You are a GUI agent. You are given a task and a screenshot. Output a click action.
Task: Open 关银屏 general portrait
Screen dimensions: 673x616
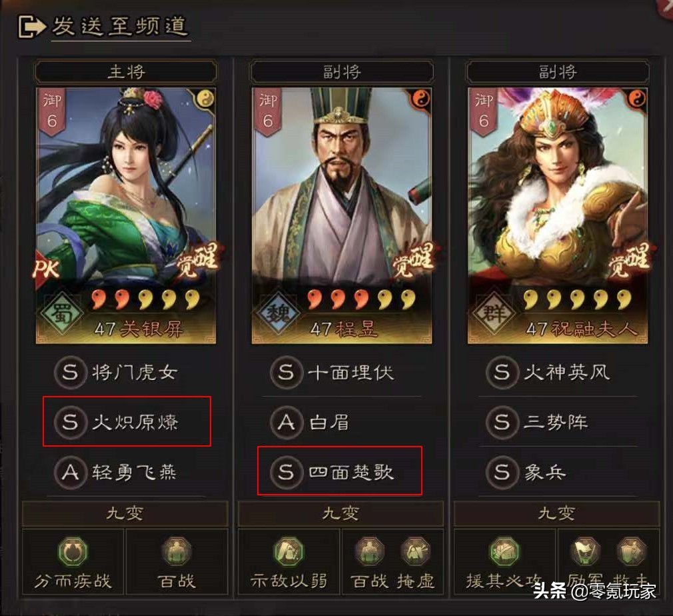(126, 215)
